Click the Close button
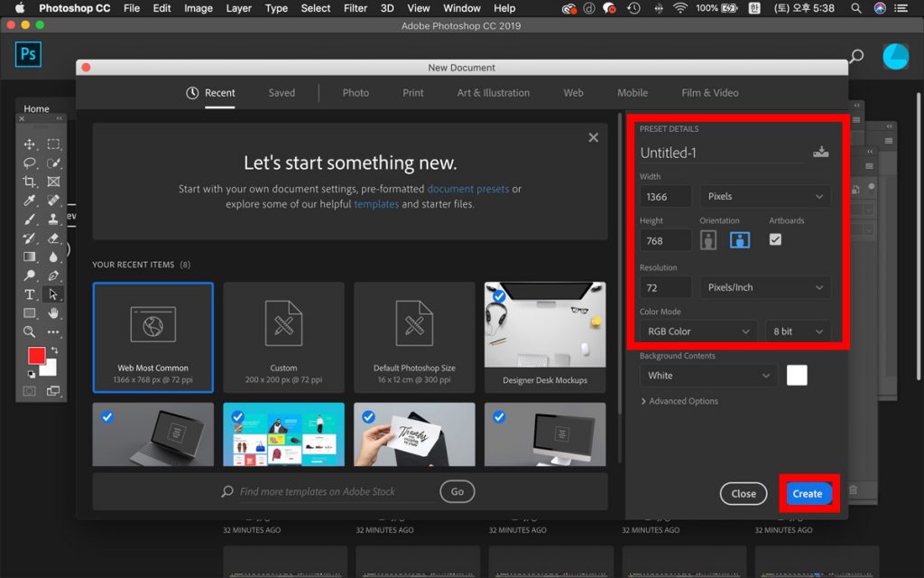Viewport: 924px width, 578px height. point(744,494)
